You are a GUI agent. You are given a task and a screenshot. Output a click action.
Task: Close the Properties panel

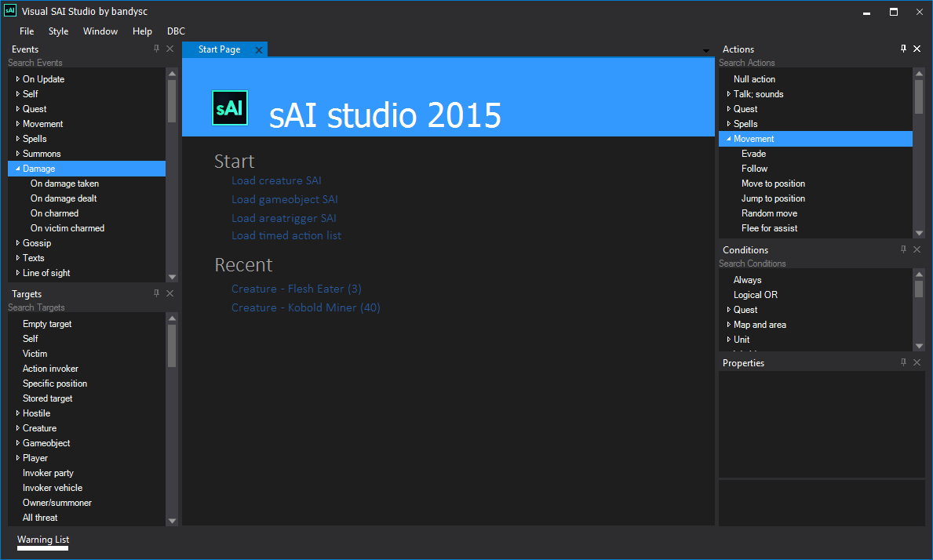(917, 362)
